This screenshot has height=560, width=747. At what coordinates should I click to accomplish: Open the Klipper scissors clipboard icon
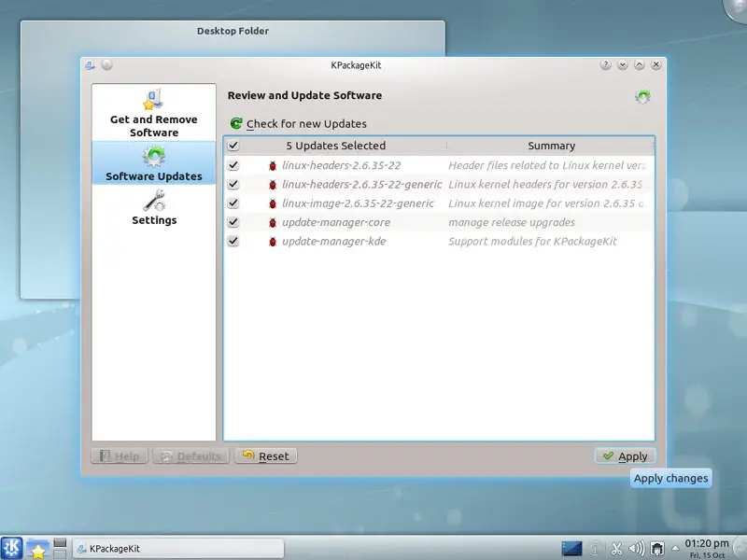point(616,549)
